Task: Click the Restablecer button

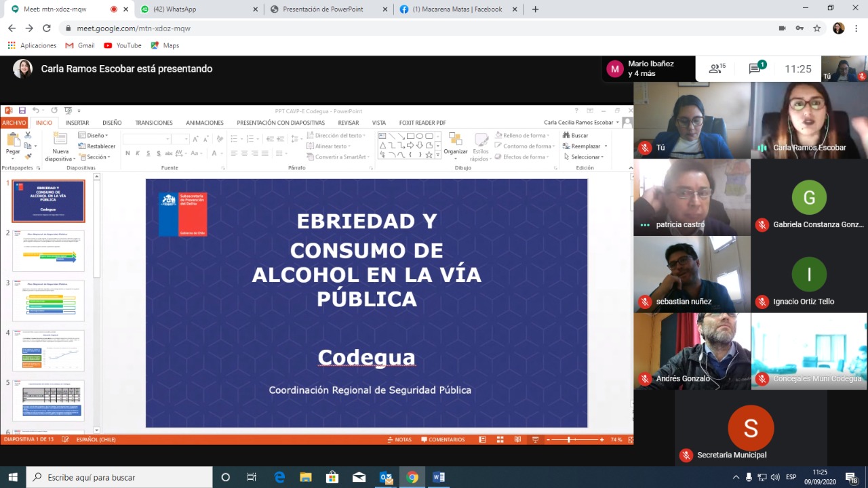Action: pyautogui.click(x=96, y=146)
